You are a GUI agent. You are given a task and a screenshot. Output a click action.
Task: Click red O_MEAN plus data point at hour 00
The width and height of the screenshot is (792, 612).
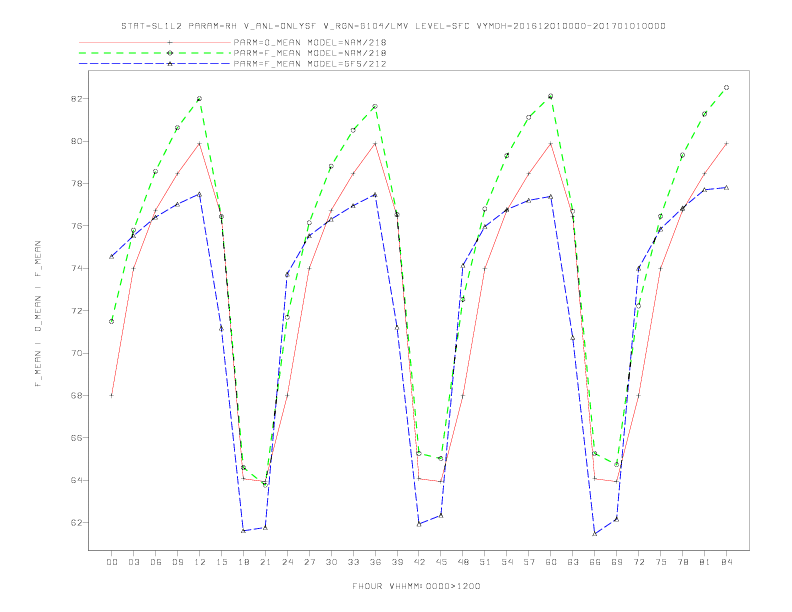pos(112,395)
